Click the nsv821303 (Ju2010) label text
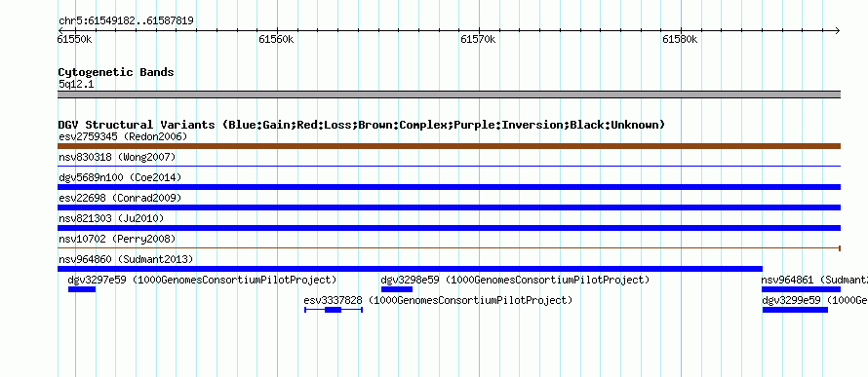The height and width of the screenshot is (377, 868). click(111, 218)
